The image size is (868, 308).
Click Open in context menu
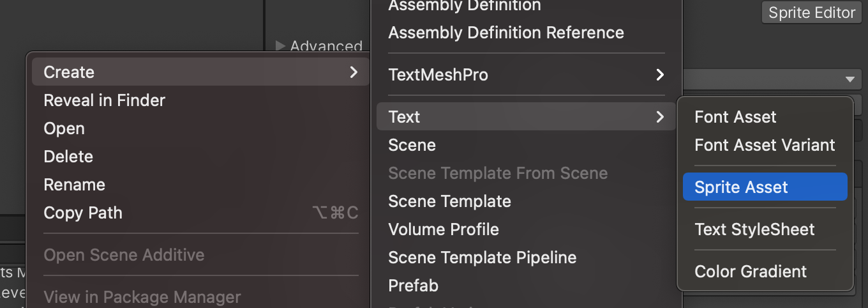tap(64, 128)
